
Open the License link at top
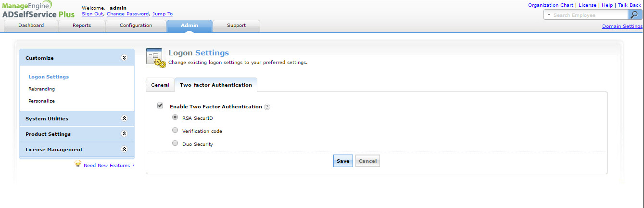point(587,5)
